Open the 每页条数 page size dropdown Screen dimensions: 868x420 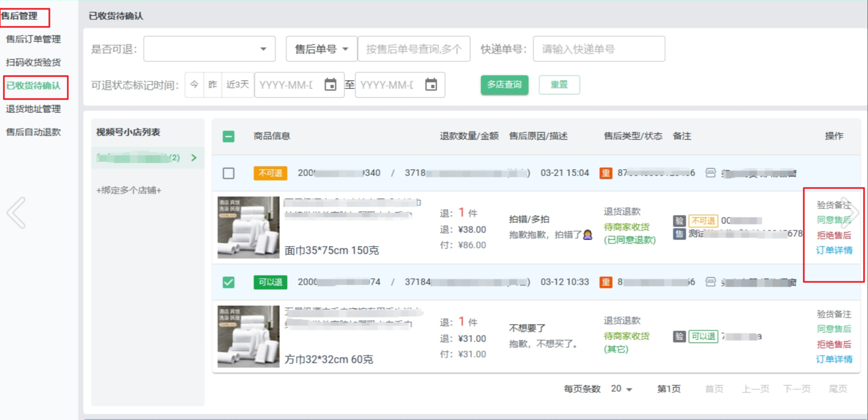click(x=621, y=389)
